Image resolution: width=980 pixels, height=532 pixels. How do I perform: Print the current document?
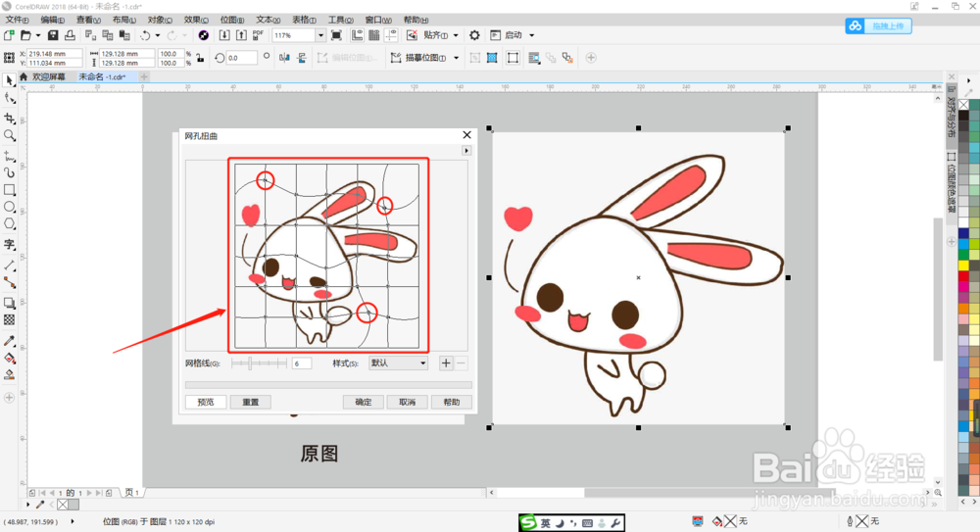(70, 35)
